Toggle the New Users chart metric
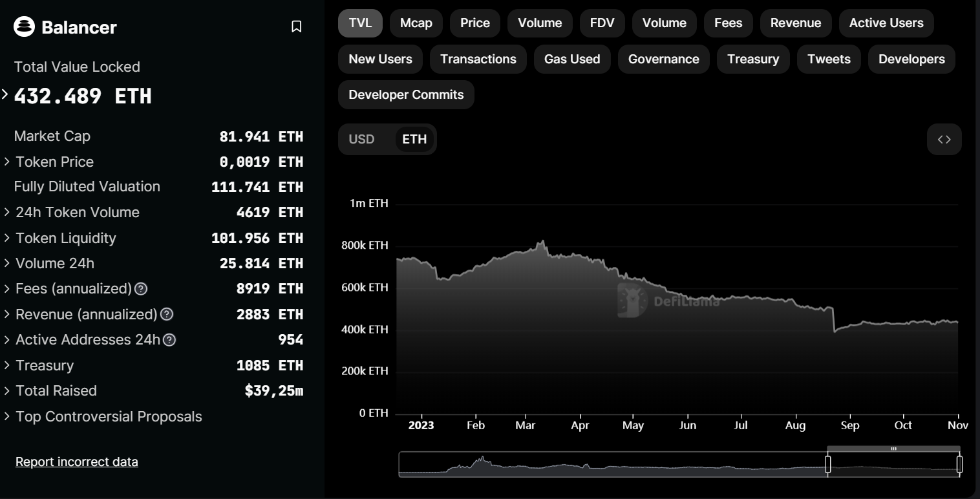 coord(380,59)
